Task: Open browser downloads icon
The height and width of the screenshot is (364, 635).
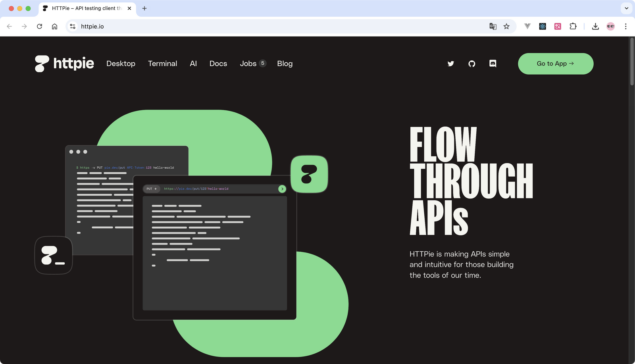Action: pos(595,27)
